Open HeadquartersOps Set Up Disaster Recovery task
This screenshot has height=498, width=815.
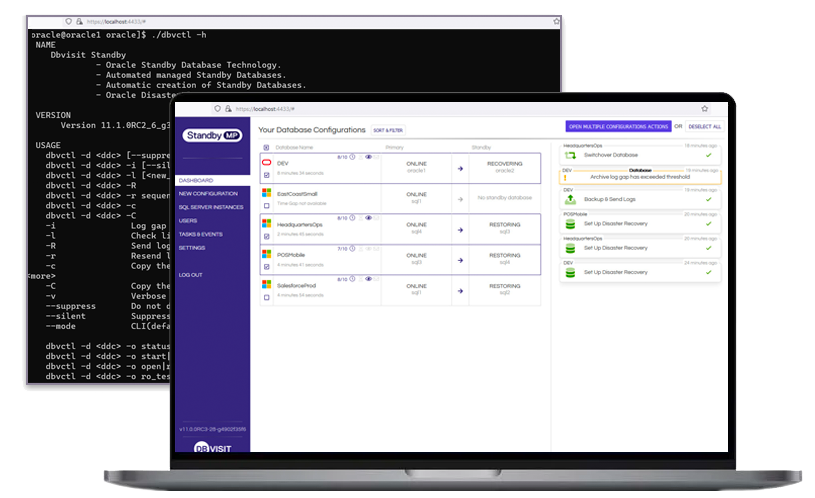[640, 246]
